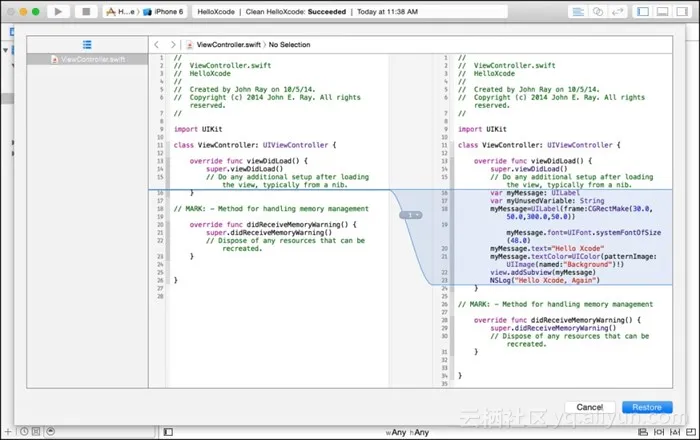The height and width of the screenshot is (440, 700).
Task: Click the Stop button in toolbar
Action: pos(86,12)
